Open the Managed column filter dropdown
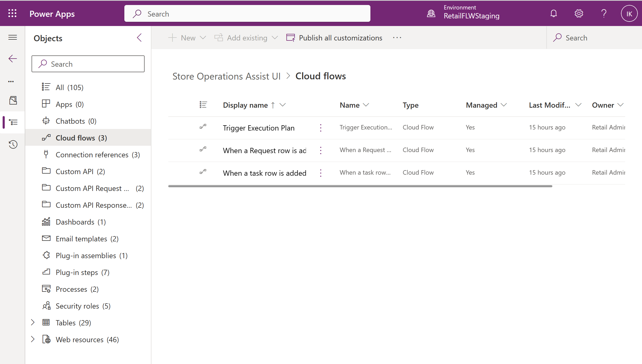 click(505, 105)
